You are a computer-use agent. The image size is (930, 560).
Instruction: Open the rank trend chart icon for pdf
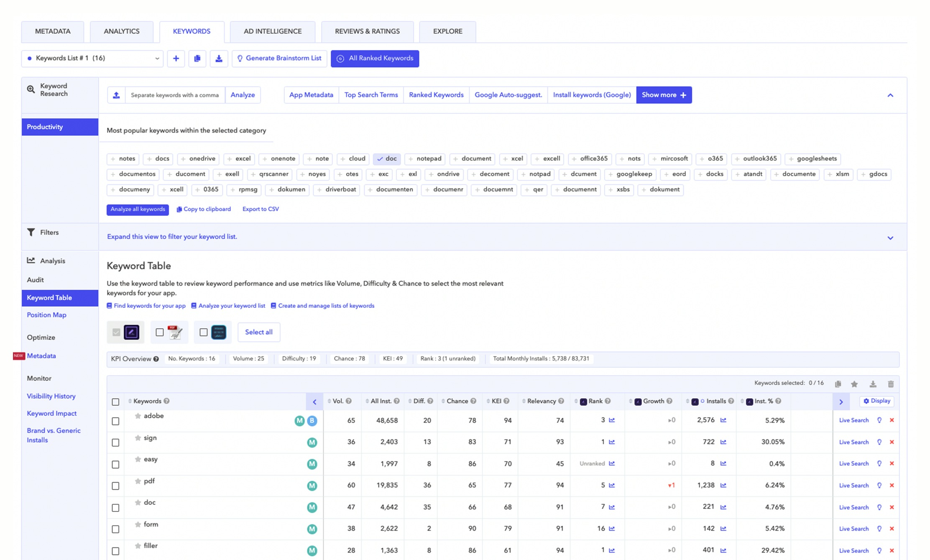click(x=612, y=486)
